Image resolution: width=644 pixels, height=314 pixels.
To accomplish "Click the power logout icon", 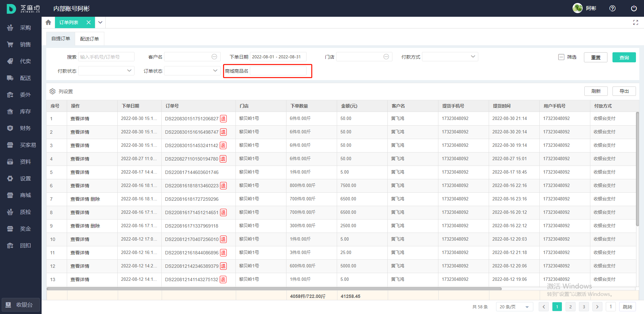I will click(x=634, y=8).
